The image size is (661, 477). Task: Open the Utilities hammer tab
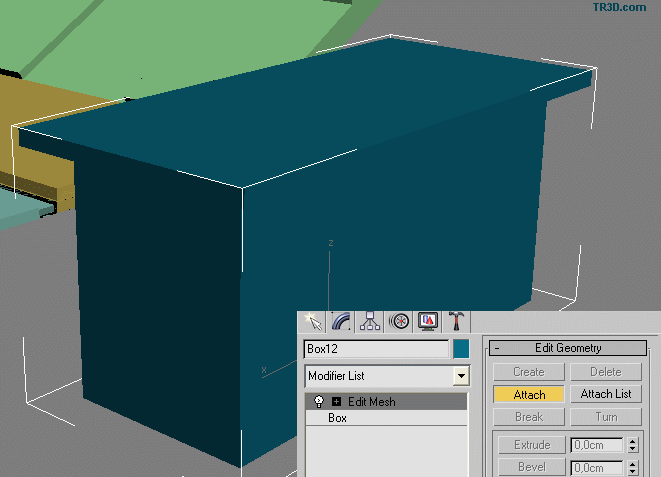pyautogui.click(x=456, y=321)
